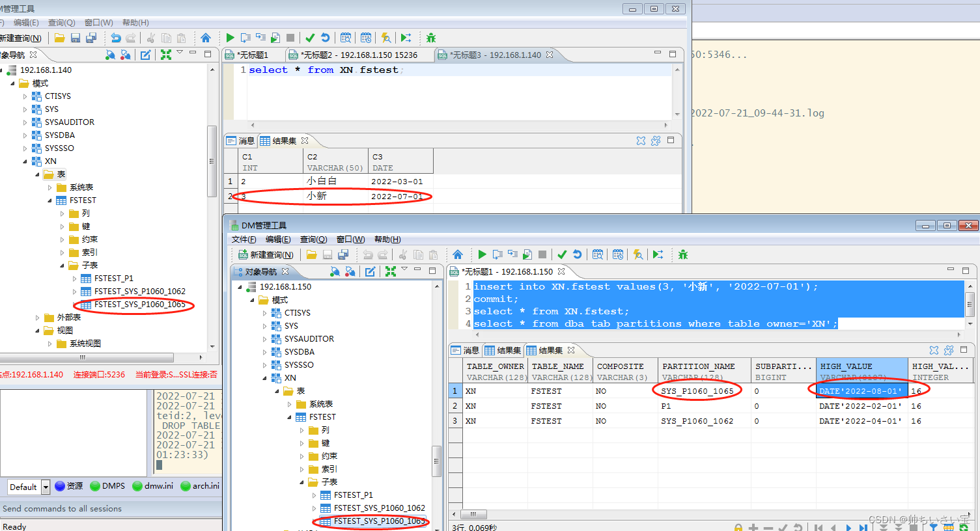Viewport: 980px width, 531px height.
Task: Click the explain plan lightning icon, front window
Action: (x=638, y=254)
